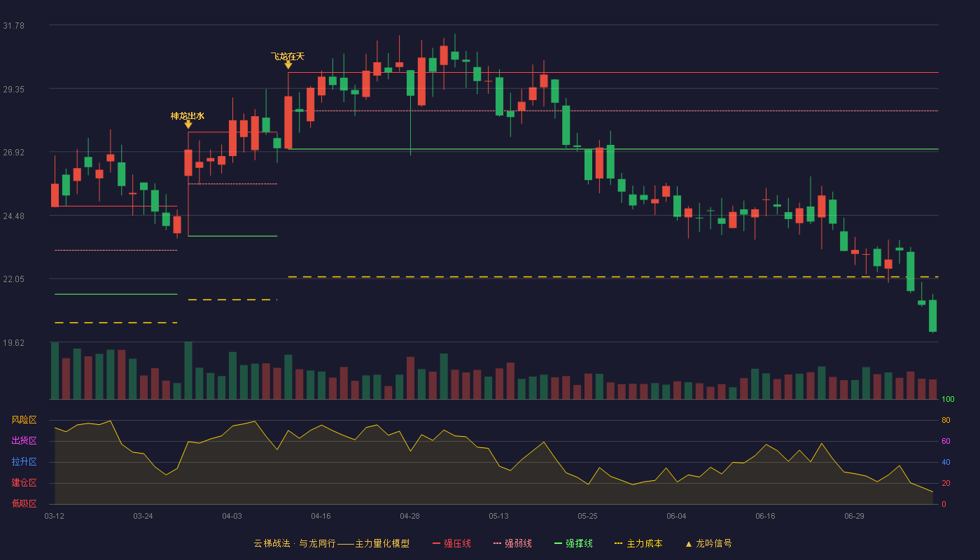The image size is (980, 560).
Task: Toggle the 强撑线 legend entry
Action: tap(573, 543)
